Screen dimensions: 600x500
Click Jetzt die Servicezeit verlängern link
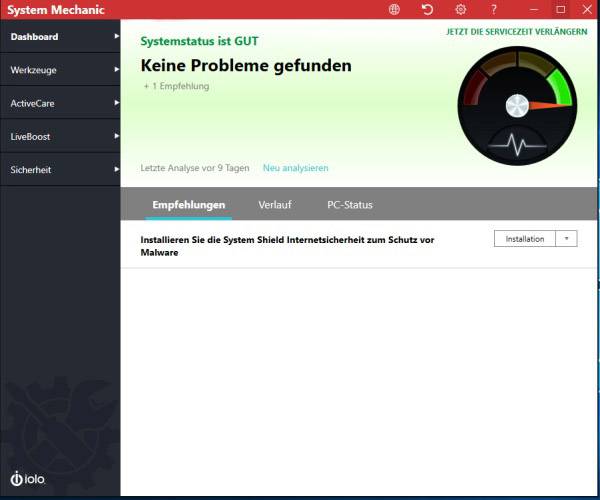[517, 32]
